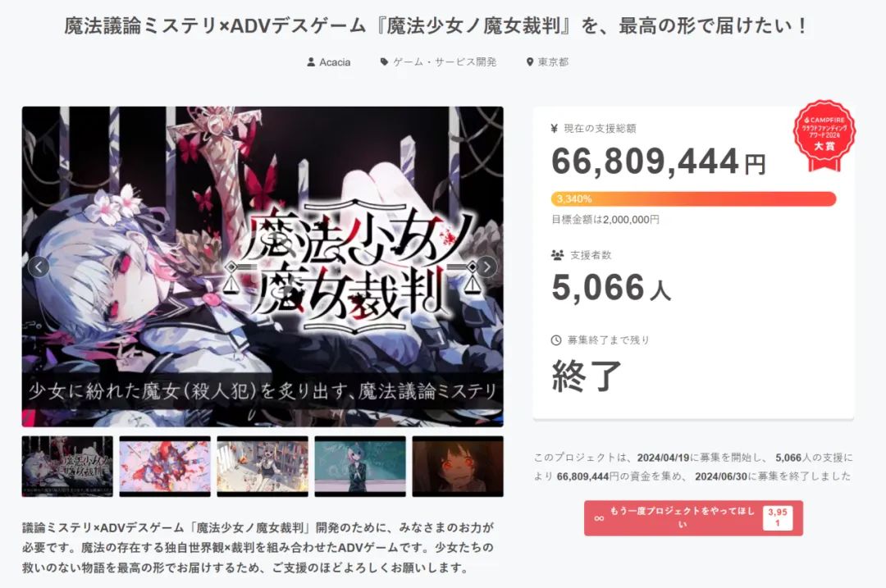Click the clock icon beside 募集終了まで残り
The height and width of the screenshot is (588, 886).
pos(556,340)
